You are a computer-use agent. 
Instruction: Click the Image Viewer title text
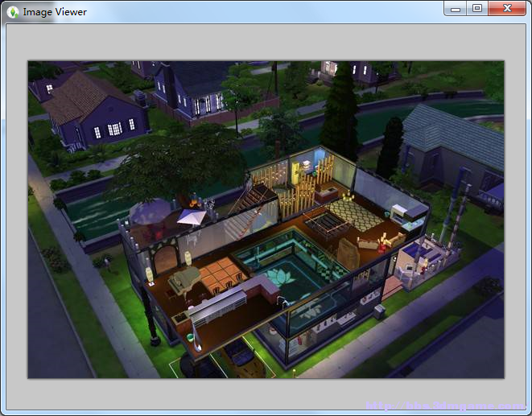click(x=55, y=12)
